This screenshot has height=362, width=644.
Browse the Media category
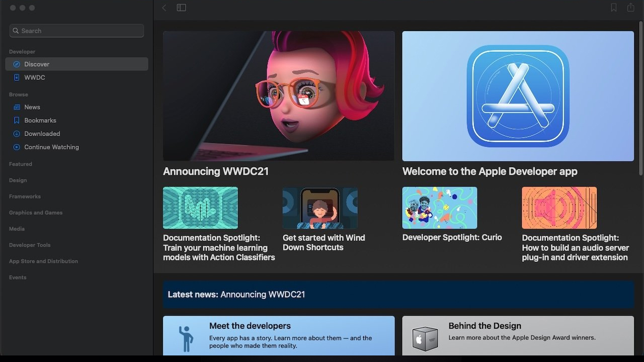point(17,229)
